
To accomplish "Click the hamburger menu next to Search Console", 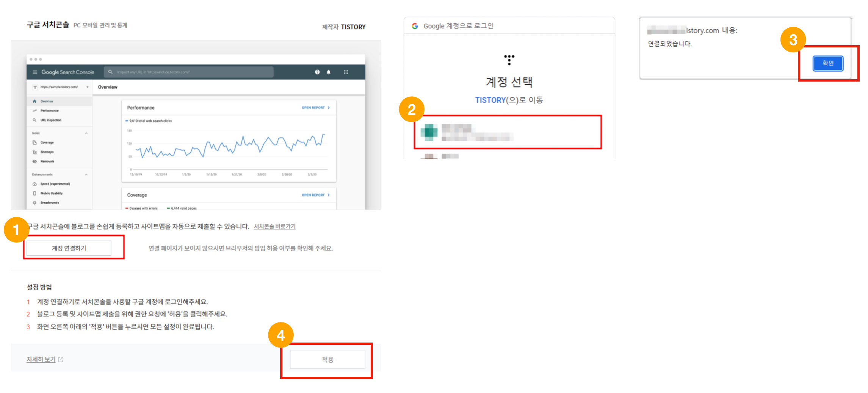I will [x=35, y=72].
